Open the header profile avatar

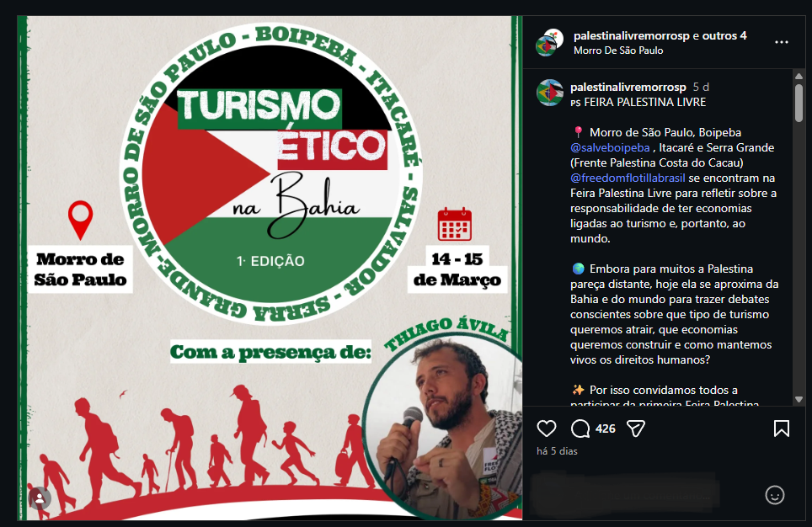tap(549, 43)
